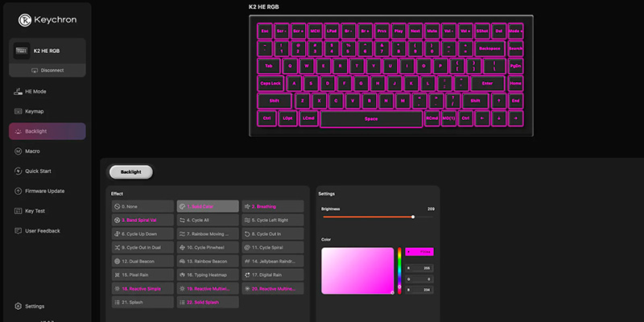Click the Brightness slider track
This screenshot has height=322, width=644.
click(x=378, y=217)
